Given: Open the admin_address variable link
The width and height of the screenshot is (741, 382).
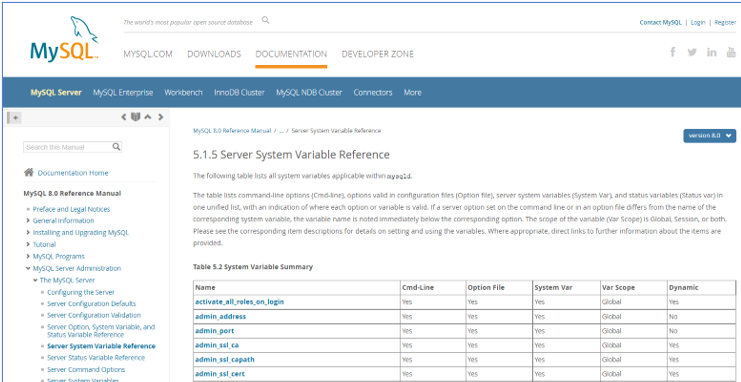Looking at the screenshot, I should (221, 316).
